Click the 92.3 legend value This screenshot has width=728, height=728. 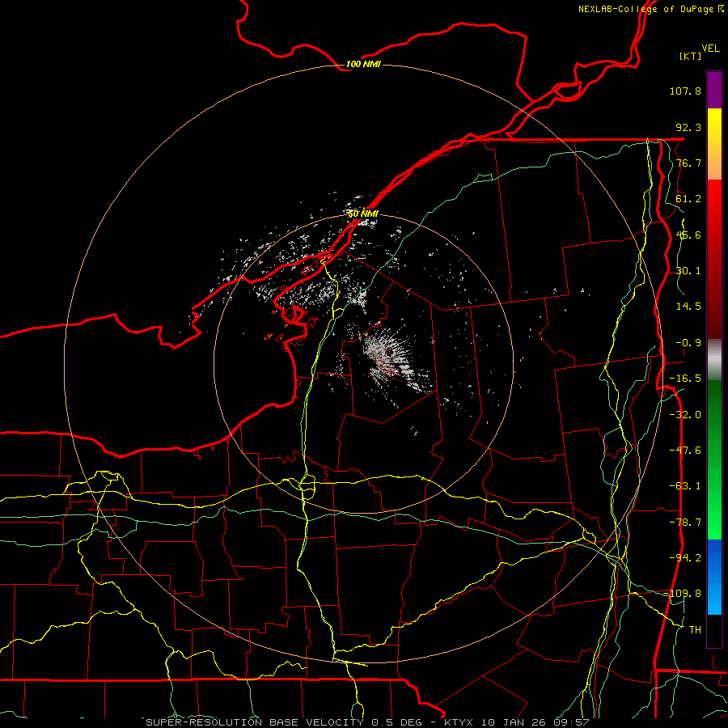tap(688, 127)
